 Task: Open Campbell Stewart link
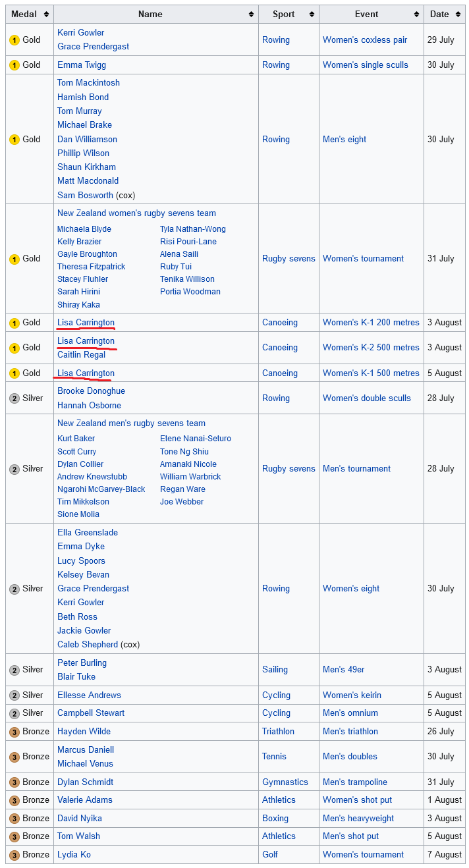tap(91, 713)
